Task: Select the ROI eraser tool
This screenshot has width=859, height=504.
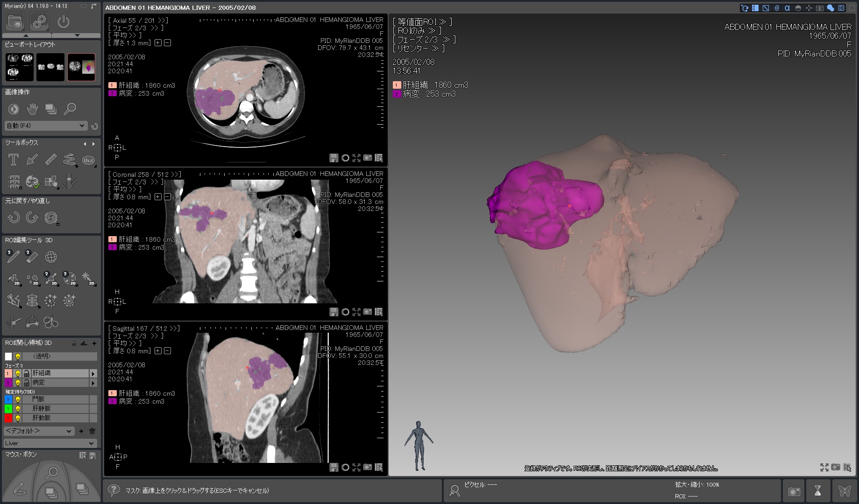Action: pyautogui.click(x=32, y=256)
